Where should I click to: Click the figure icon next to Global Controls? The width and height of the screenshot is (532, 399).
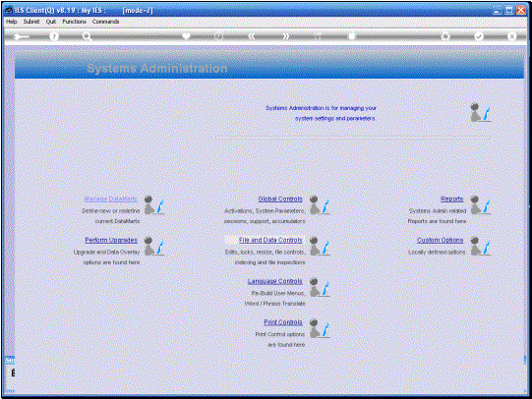point(320,204)
